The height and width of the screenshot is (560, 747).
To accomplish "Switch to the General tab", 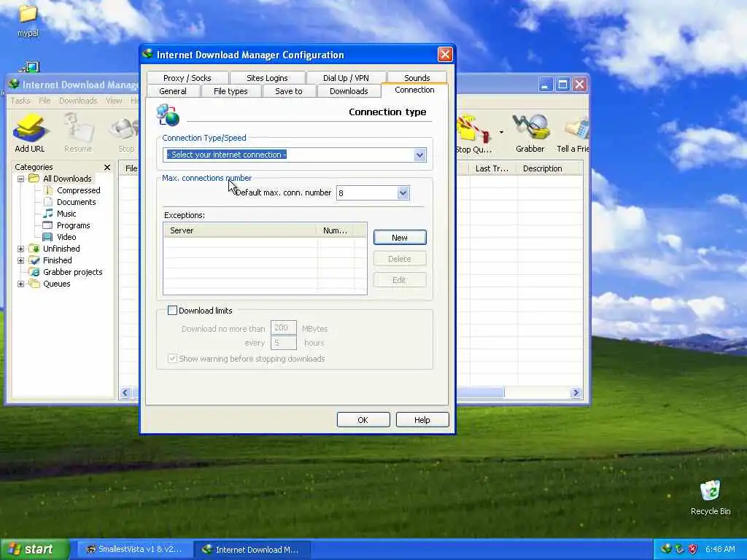I will [x=173, y=91].
